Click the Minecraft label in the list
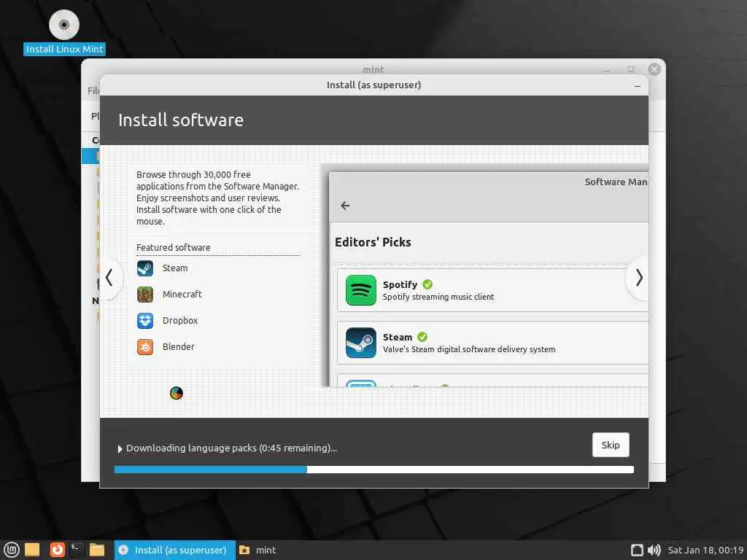The height and width of the screenshot is (560, 747). click(x=182, y=295)
